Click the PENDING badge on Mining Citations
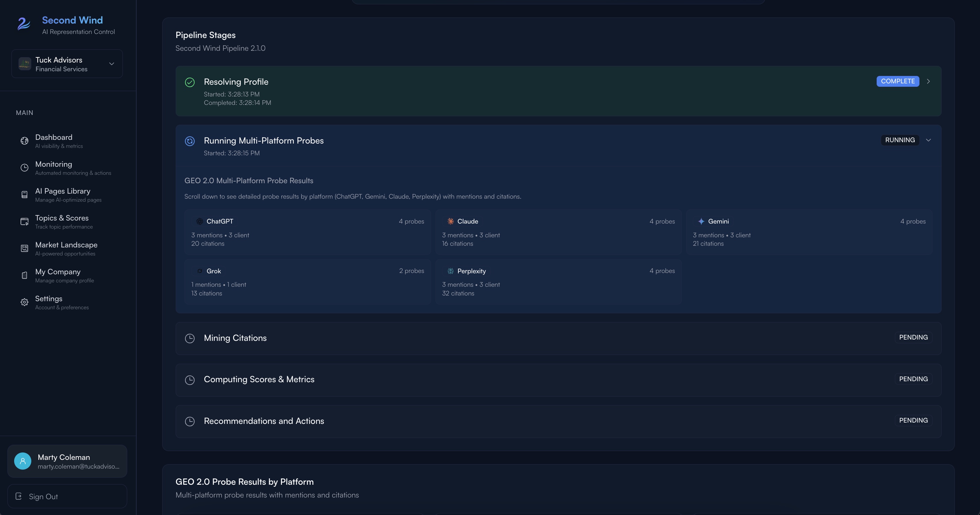Screen dimensions: 980x515 (x=913, y=337)
